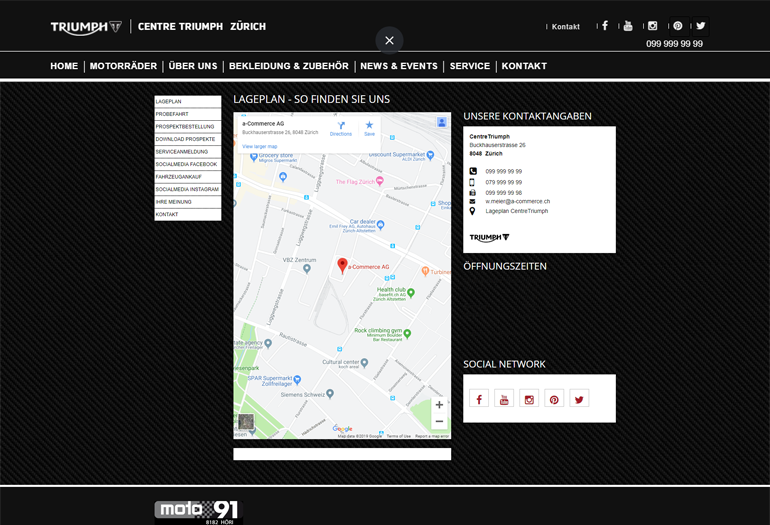Click the mobile number 079 999 99 99
This screenshot has height=525, width=770.
tap(503, 182)
